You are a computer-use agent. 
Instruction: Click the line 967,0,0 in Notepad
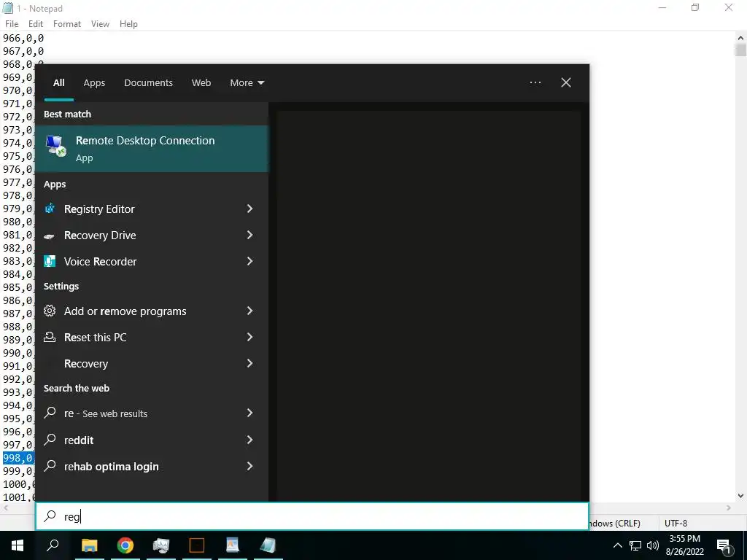coord(23,51)
